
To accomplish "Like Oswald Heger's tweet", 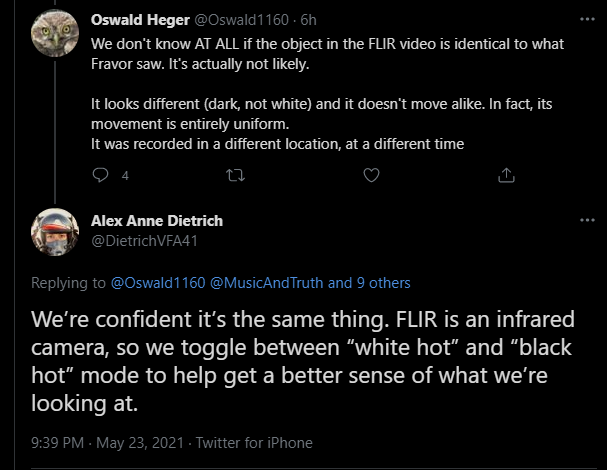I will tap(371, 175).
